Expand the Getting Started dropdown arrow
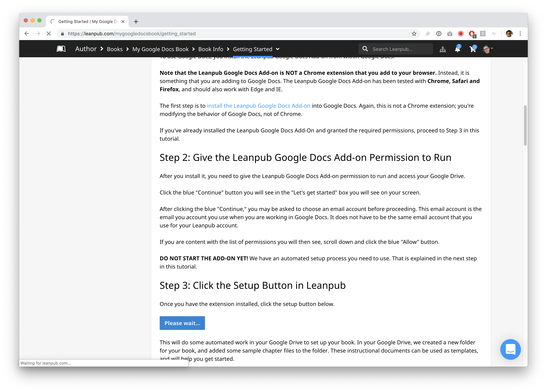Image resolution: width=547 pixels, height=392 pixels. pos(278,49)
